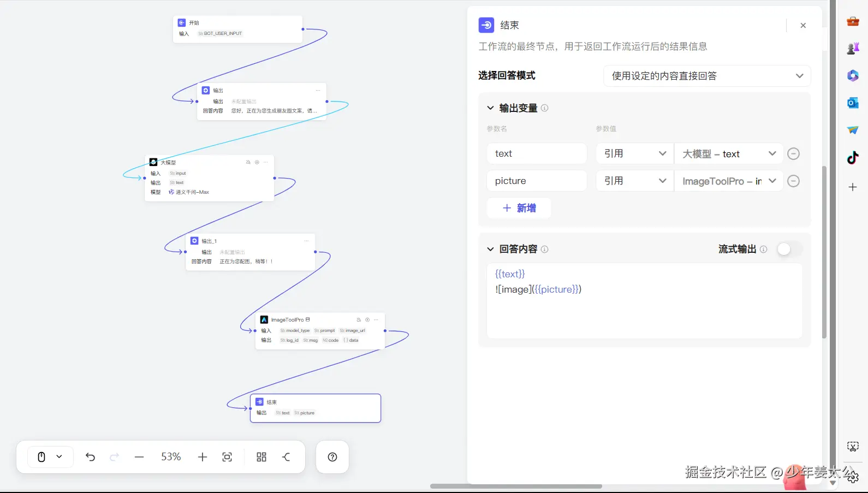Click {{picture}} variable in answer content

[557, 289]
